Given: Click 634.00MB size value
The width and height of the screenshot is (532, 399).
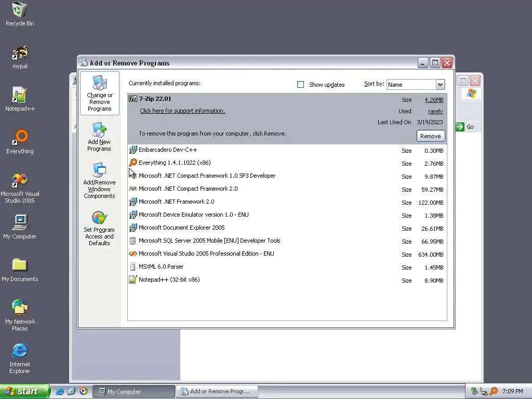Looking at the screenshot, I should [x=431, y=255].
